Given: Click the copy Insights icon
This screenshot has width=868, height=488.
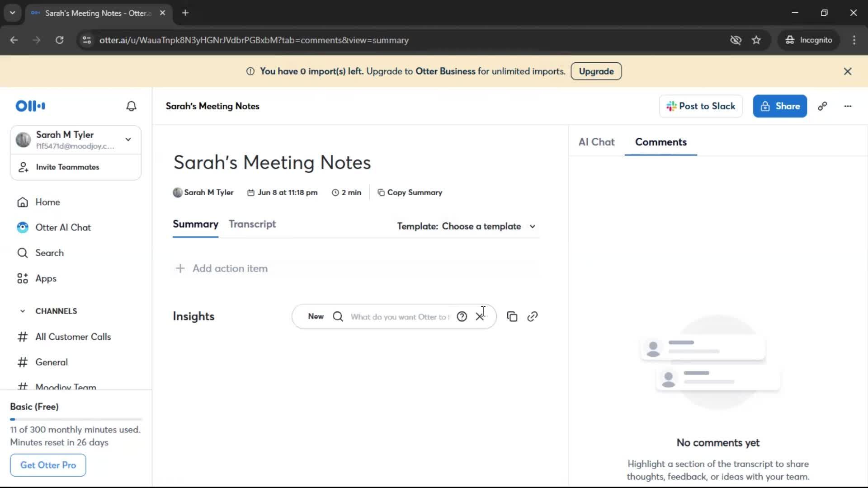Looking at the screenshot, I should (x=512, y=317).
